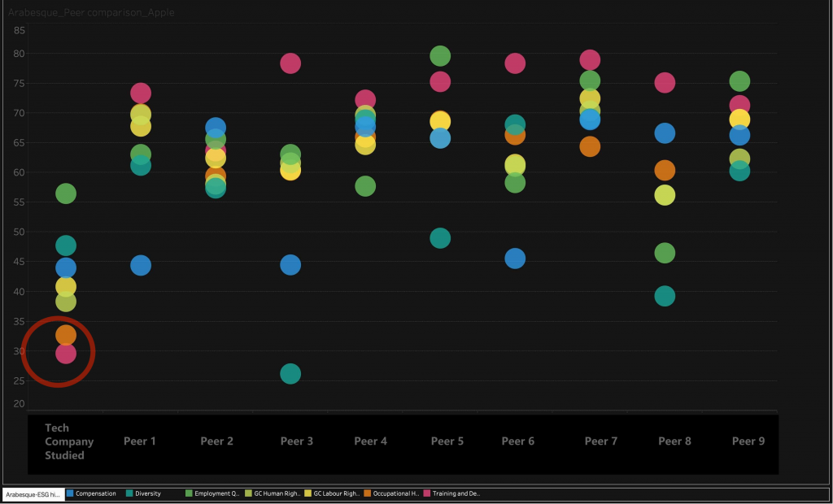Select the GC Human Rights legend label

(x=277, y=493)
